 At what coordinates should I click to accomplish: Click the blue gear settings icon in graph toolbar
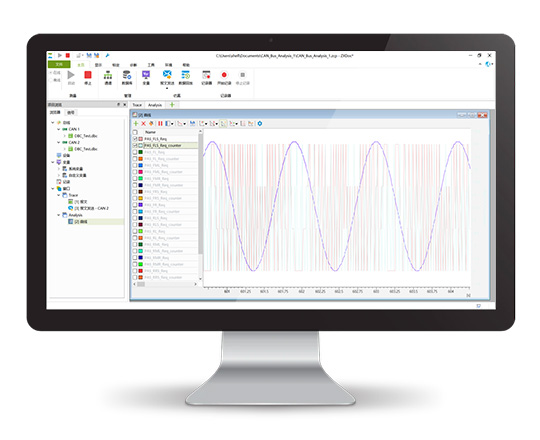pos(260,123)
